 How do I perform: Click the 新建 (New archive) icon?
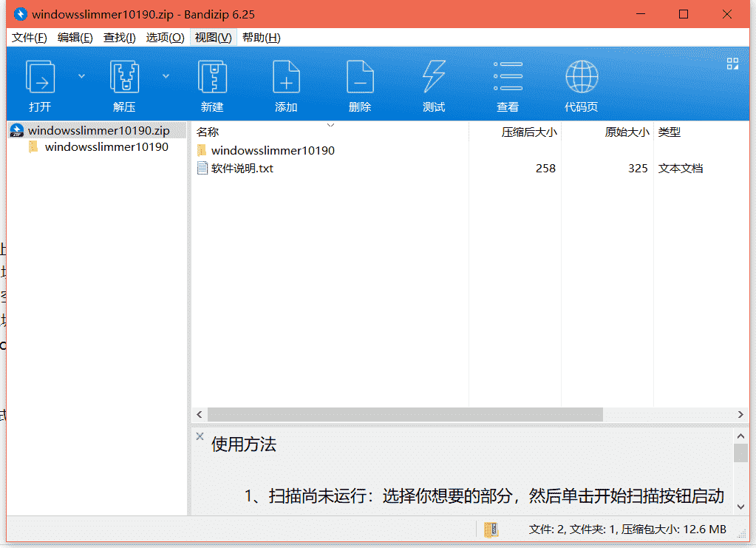(x=212, y=77)
